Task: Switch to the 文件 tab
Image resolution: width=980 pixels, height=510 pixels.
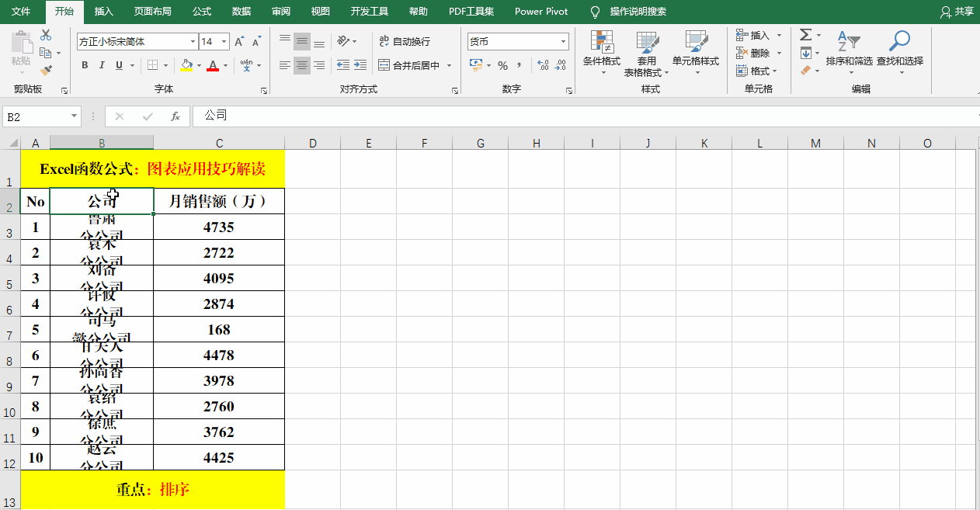Action: (x=21, y=12)
